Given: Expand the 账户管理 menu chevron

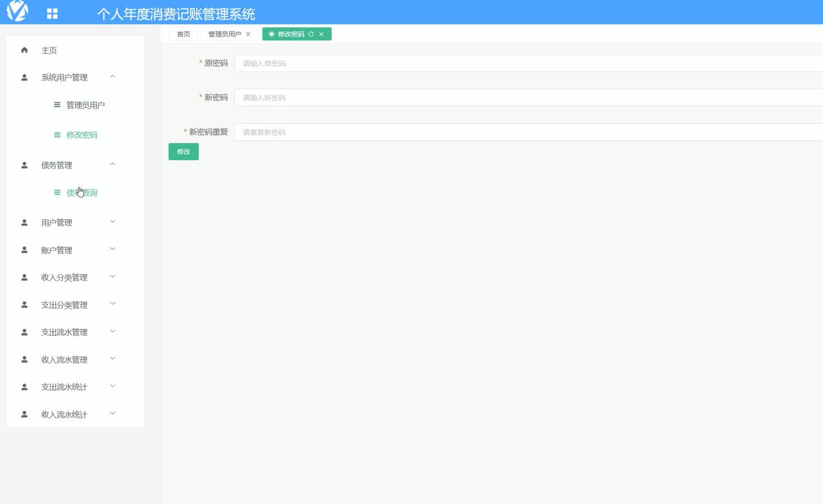Looking at the screenshot, I should [x=113, y=249].
